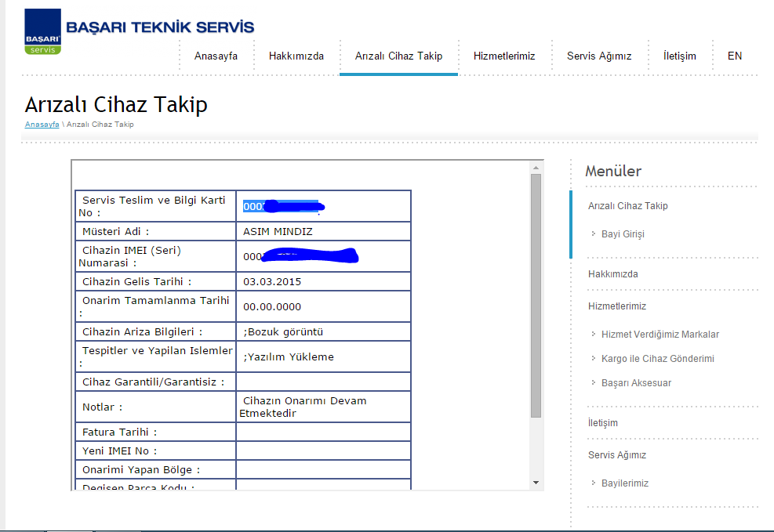Click the scroll up arrow of the frame
The height and width of the screenshot is (532, 774).
536,168
